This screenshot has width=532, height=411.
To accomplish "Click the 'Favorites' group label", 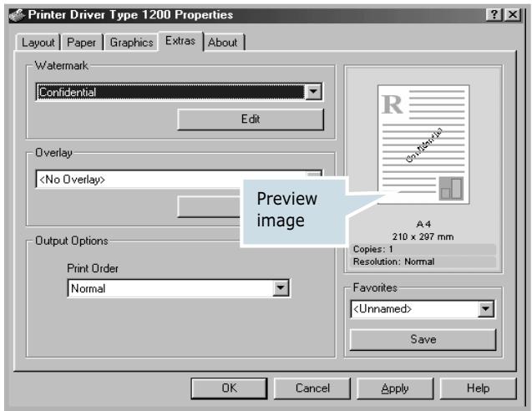I will [375, 287].
